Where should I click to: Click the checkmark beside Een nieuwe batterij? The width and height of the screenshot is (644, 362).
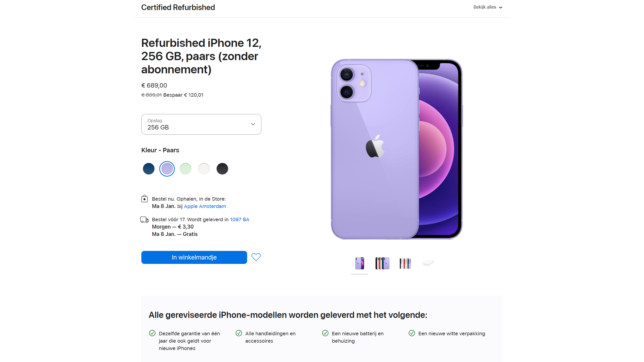pyautogui.click(x=325, y=333)
